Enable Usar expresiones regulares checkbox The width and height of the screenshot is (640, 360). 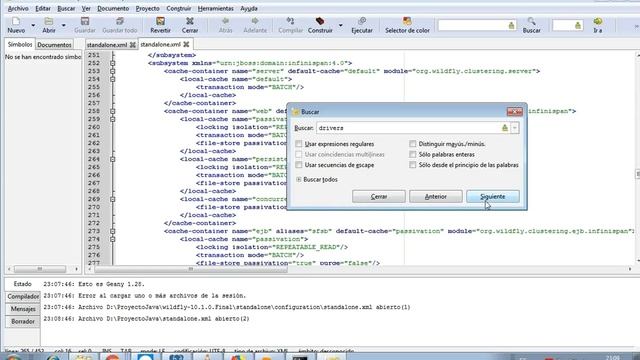299,144
